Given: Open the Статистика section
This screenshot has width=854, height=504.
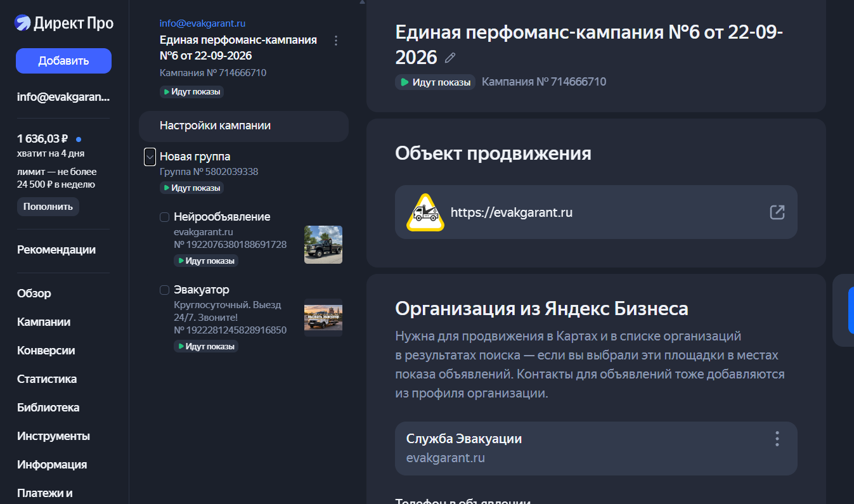Looking at the screenshot, I should (47, 379).
